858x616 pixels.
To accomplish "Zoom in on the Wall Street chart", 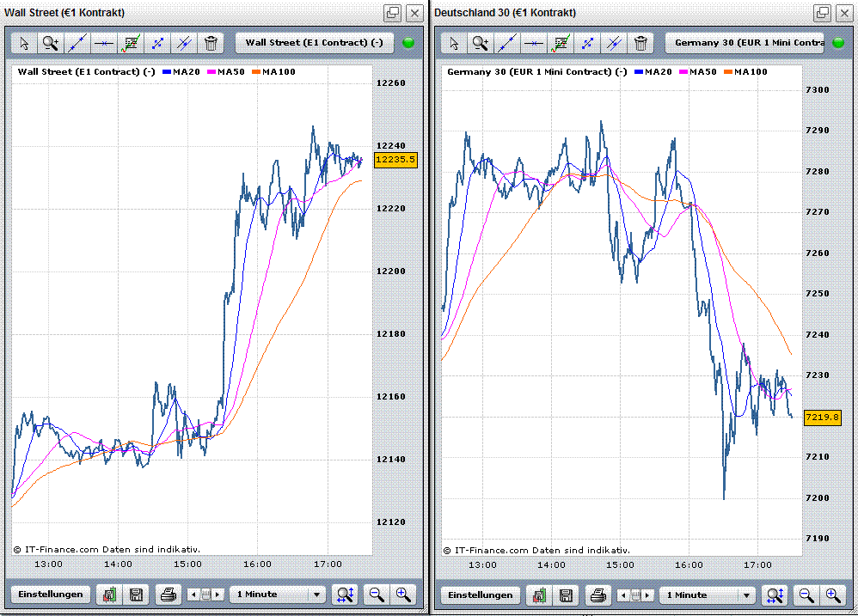I will click(403, 595).
